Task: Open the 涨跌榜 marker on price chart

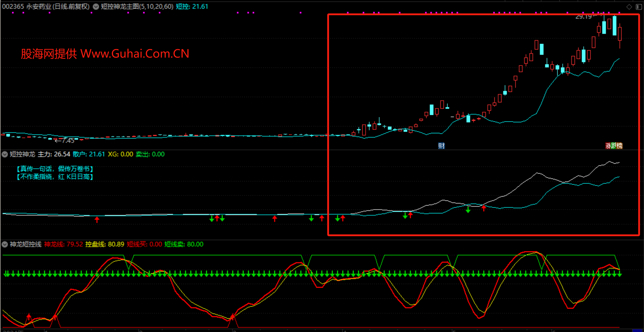Action: (x=614, y=146)
